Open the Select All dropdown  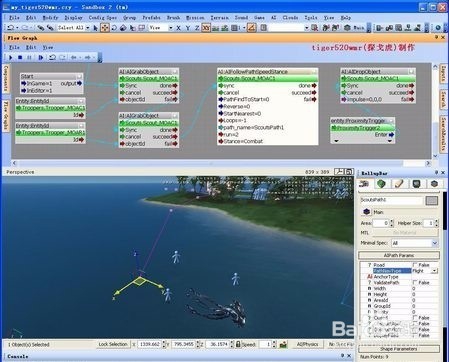[88, 28]
